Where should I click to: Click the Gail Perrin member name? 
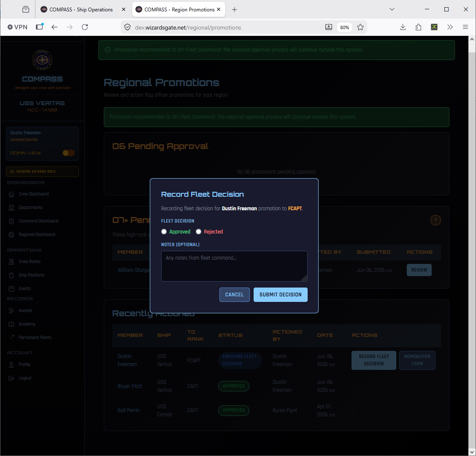129,410
